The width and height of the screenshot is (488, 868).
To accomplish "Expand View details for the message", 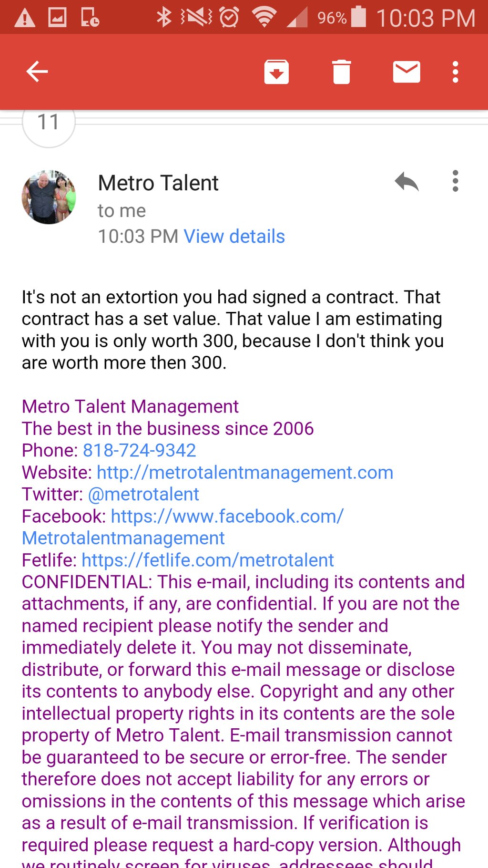I will (234, 237).
